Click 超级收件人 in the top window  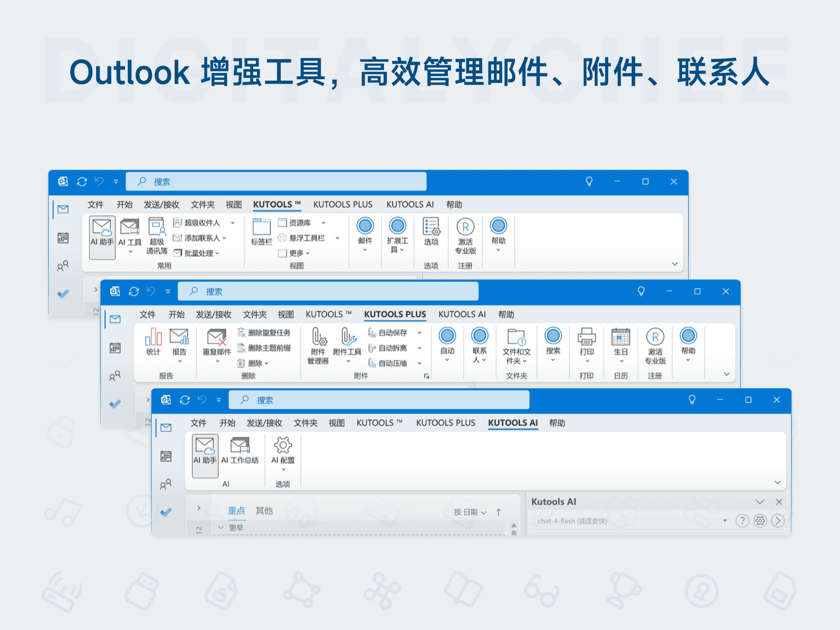click(x=204, y=223)
